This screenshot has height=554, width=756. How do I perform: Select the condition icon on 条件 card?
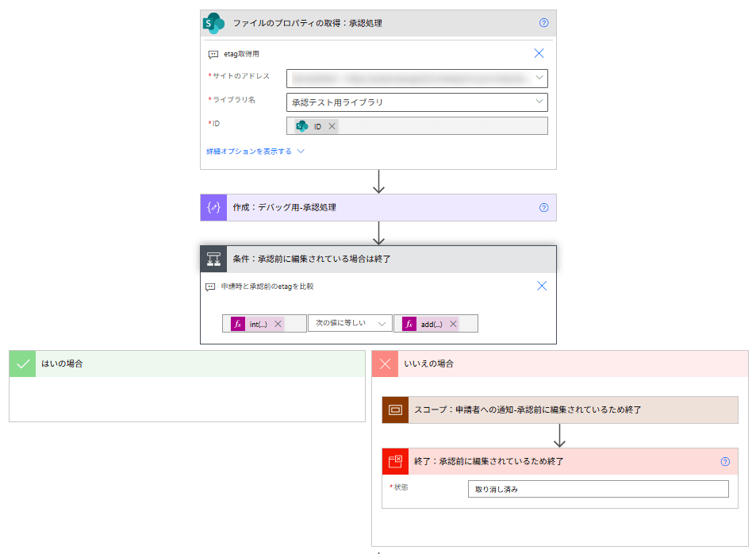coord(213,258)
